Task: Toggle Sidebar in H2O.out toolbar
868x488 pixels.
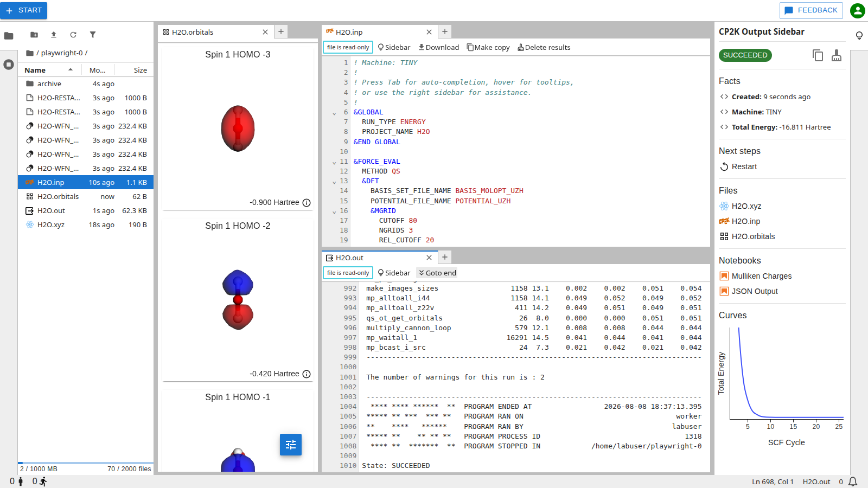Action: pos(394,273)
